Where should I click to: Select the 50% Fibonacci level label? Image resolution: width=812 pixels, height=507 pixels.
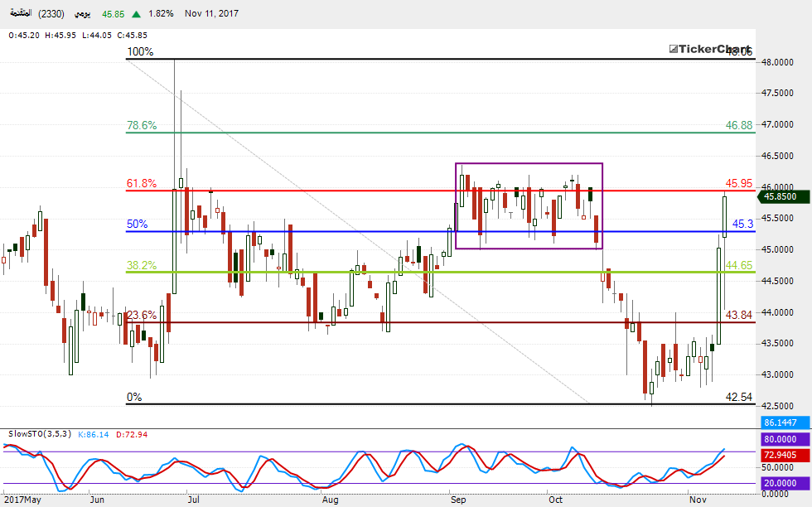coord(137,224)
